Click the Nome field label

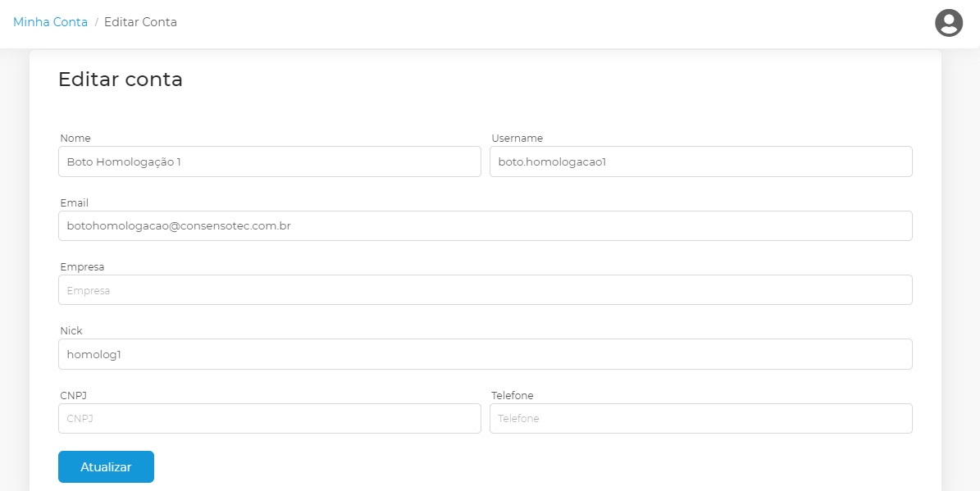click(75, 138)
